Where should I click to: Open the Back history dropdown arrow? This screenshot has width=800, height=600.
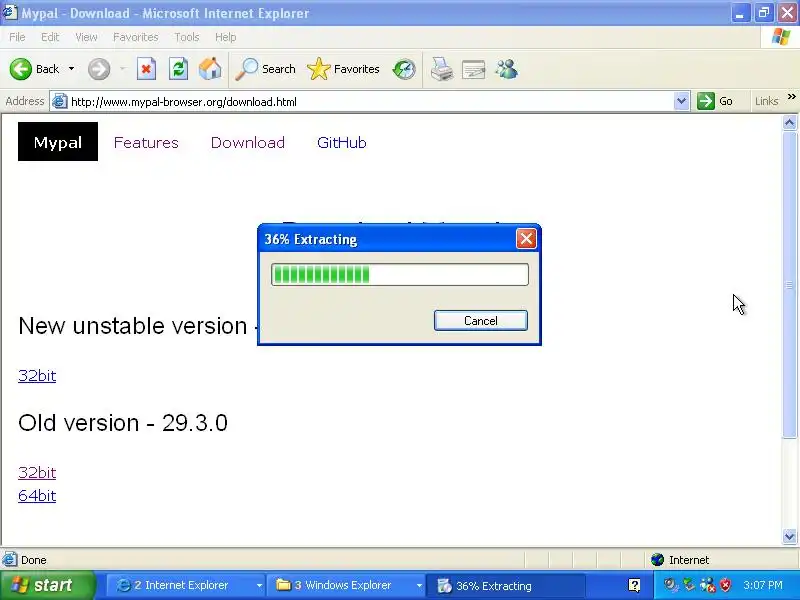[71, 69]
